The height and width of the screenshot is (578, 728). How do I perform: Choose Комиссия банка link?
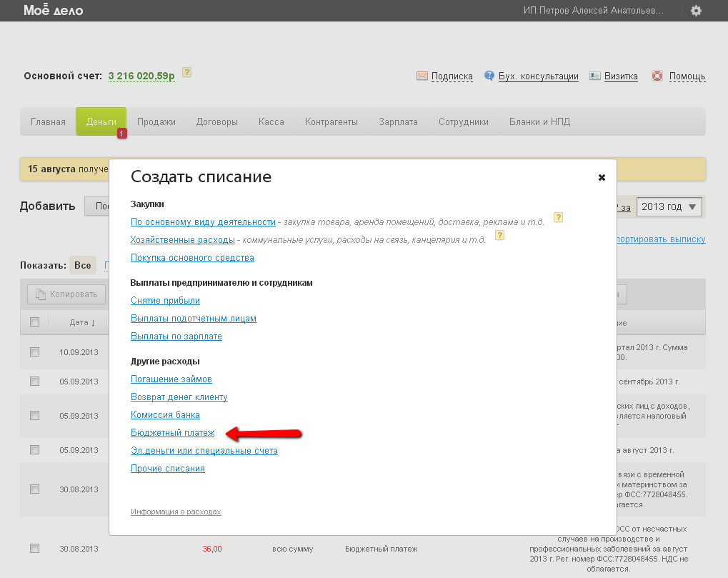165,414
